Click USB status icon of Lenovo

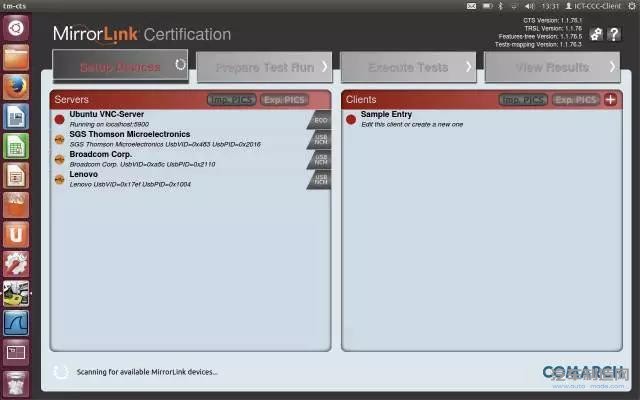(x=60, y=179)
